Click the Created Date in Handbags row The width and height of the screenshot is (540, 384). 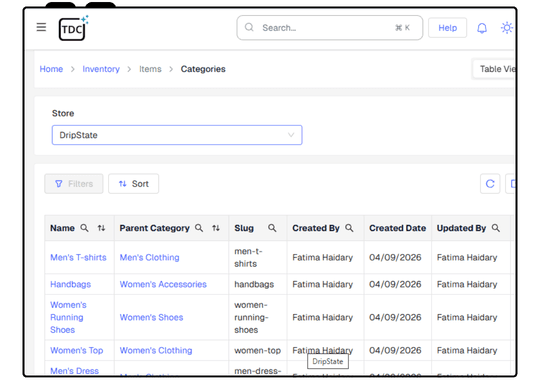395,284
